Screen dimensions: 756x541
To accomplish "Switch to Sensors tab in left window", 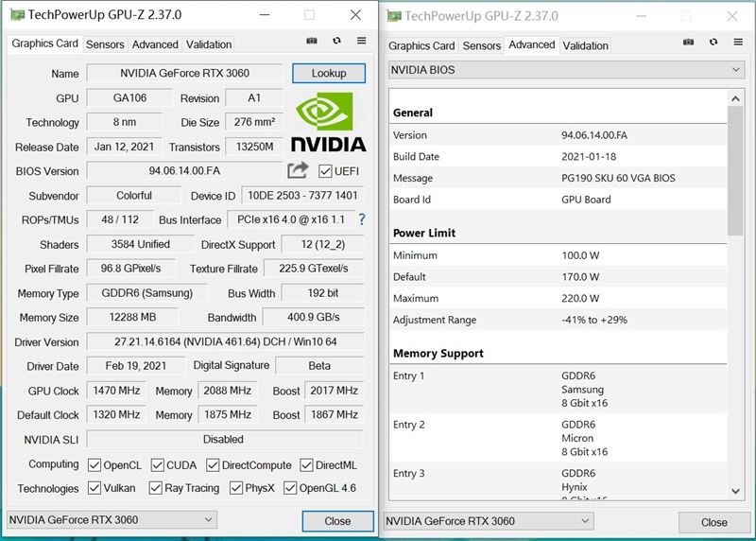I will pos(105,44).
